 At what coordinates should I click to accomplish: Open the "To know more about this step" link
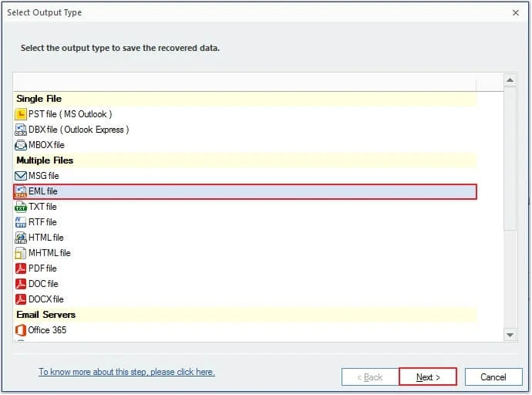126,372
